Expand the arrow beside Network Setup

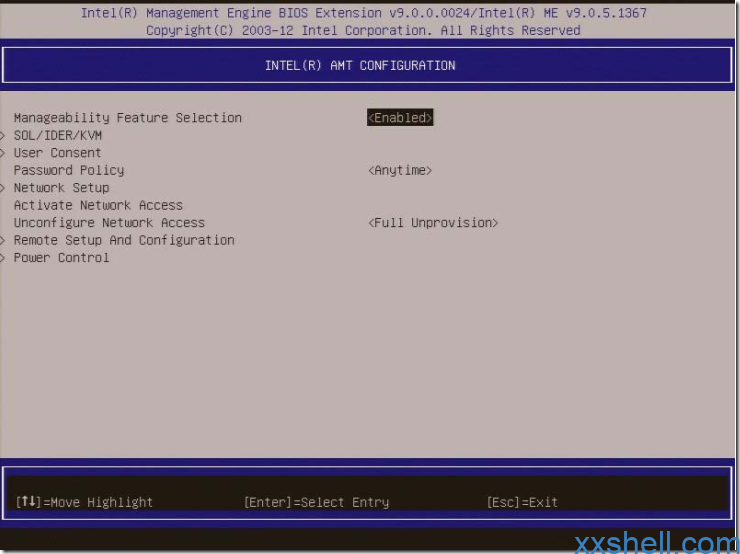point(2,188)
